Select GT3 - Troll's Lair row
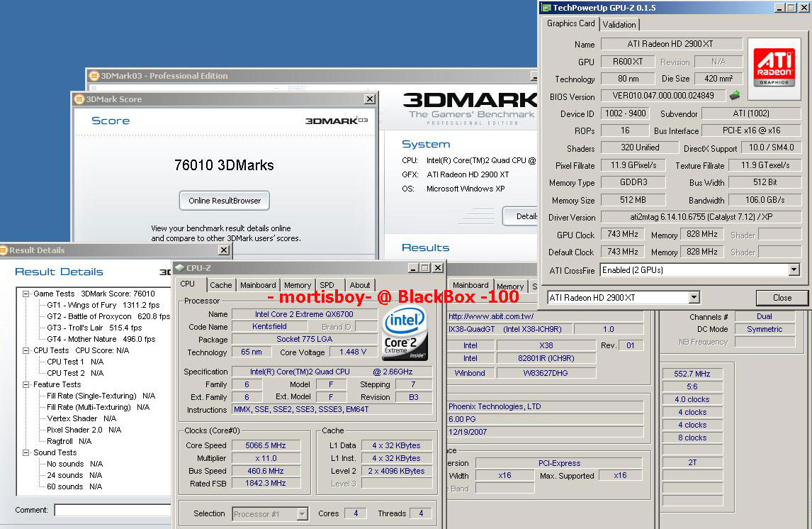This screenshot has height=529, width=812. point(94,328)
